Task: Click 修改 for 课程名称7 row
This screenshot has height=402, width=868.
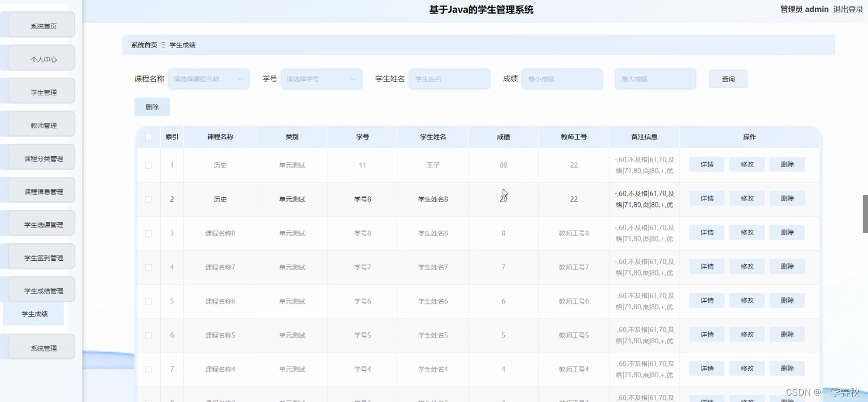Action: point(747,266)
